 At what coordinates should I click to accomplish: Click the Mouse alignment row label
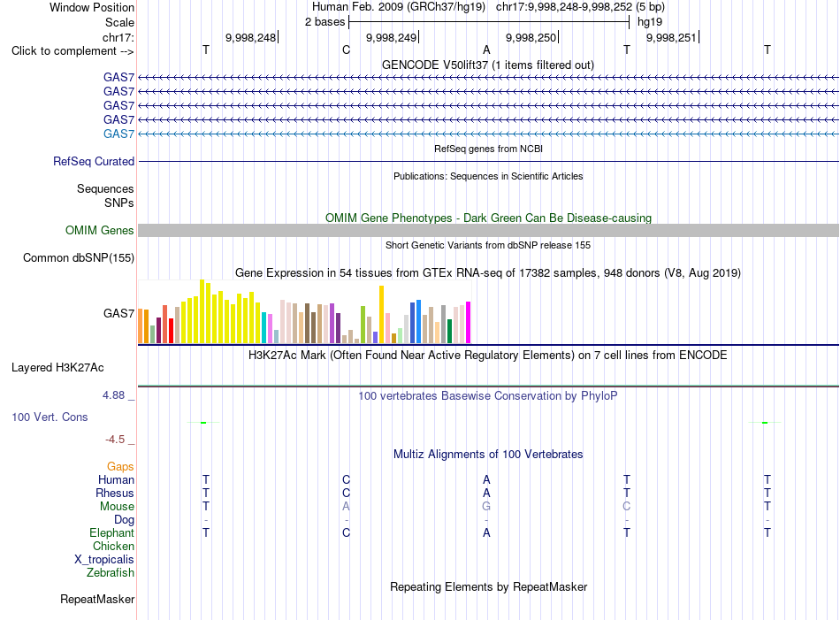[x=118, y=507]
